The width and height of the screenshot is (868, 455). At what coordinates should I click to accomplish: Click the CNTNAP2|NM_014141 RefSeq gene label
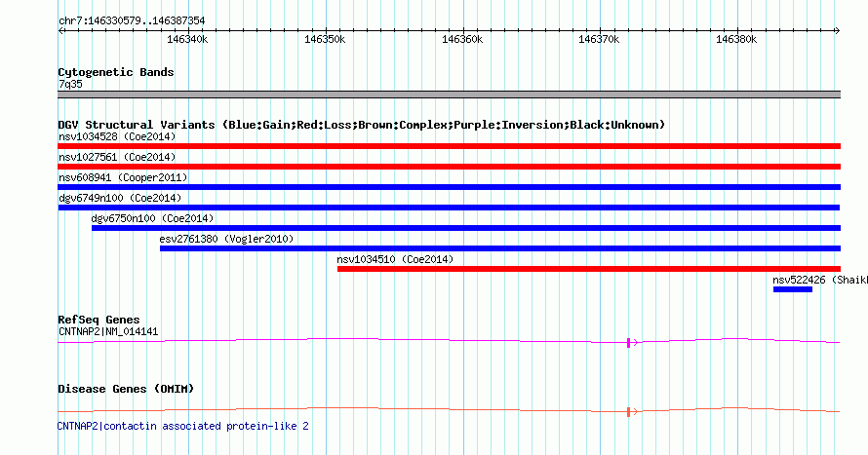[108, 331]
